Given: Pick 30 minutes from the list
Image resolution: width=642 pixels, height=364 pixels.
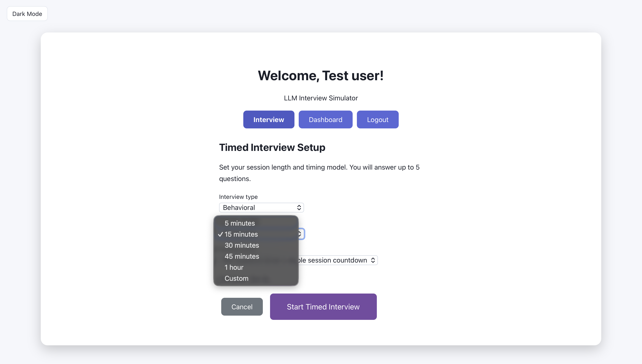Looking at the screenshot, I should click(x=242, y=245).
